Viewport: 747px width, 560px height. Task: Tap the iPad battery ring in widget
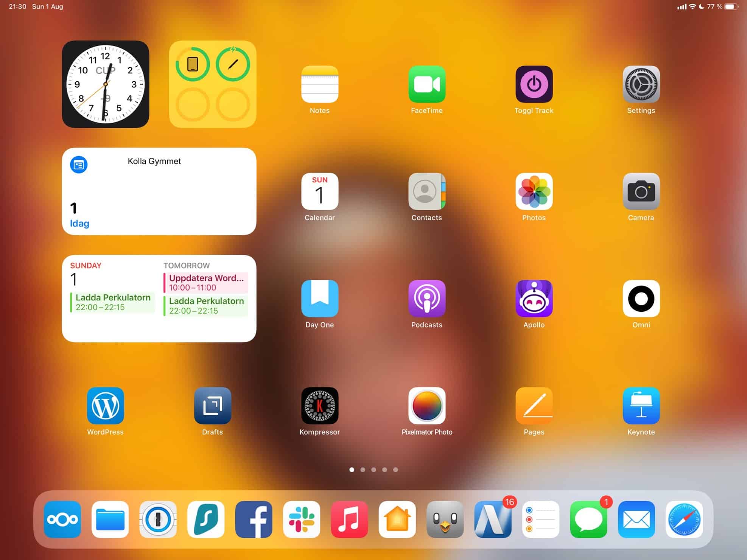[x=193, y=64]
